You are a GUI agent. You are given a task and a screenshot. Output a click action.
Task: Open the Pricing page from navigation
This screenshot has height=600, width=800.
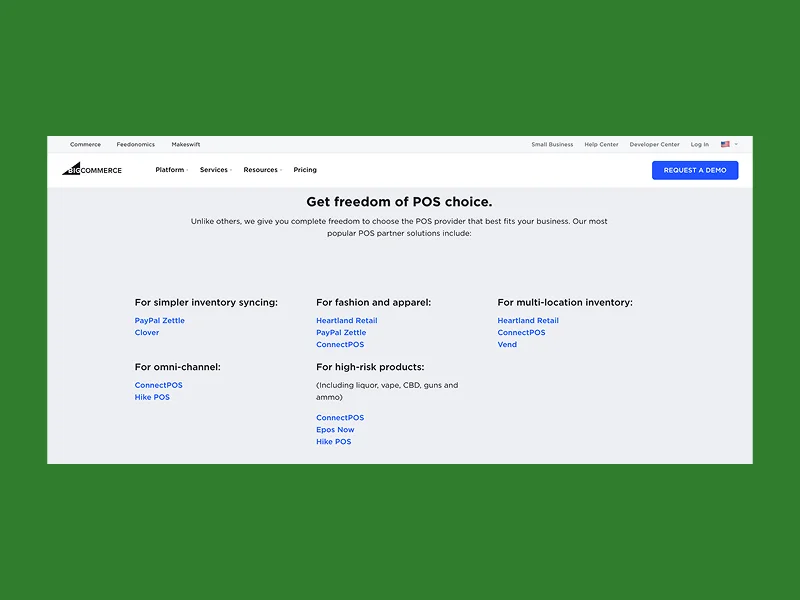(x=305, y=170)
